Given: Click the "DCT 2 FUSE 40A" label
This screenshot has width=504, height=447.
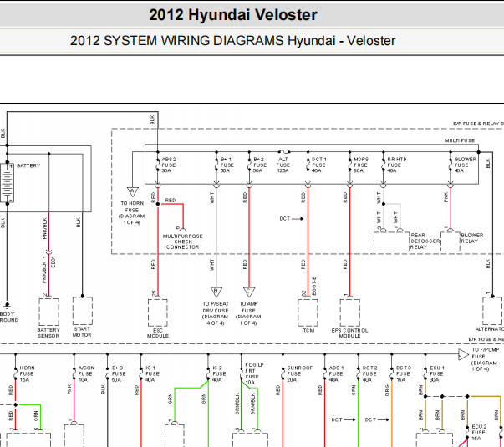Looking at the screenshot, I should coord(369,373).
